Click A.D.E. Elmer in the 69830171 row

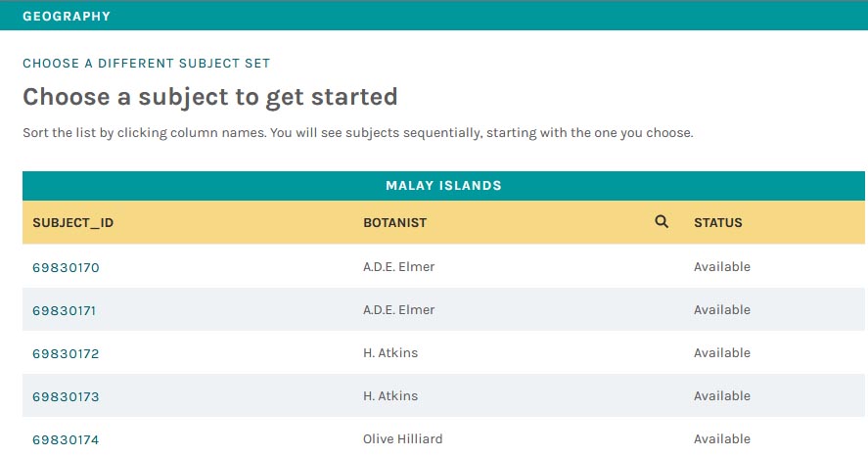[x=398, y=310]
